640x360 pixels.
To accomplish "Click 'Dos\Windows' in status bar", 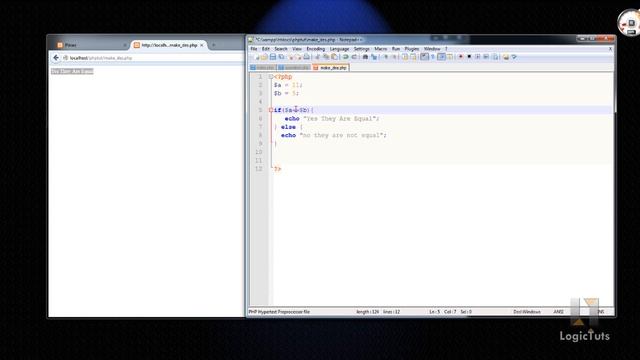I will coord(527,312).
